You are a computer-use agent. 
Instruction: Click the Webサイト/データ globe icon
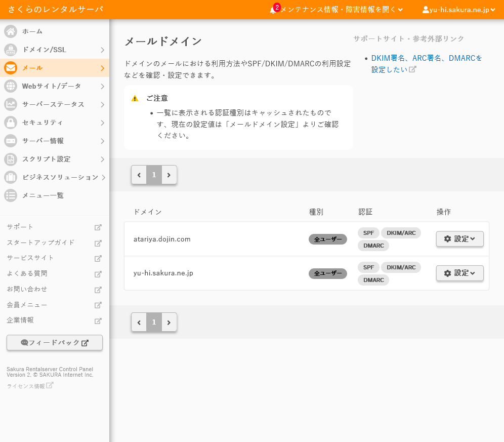point(11,86)
